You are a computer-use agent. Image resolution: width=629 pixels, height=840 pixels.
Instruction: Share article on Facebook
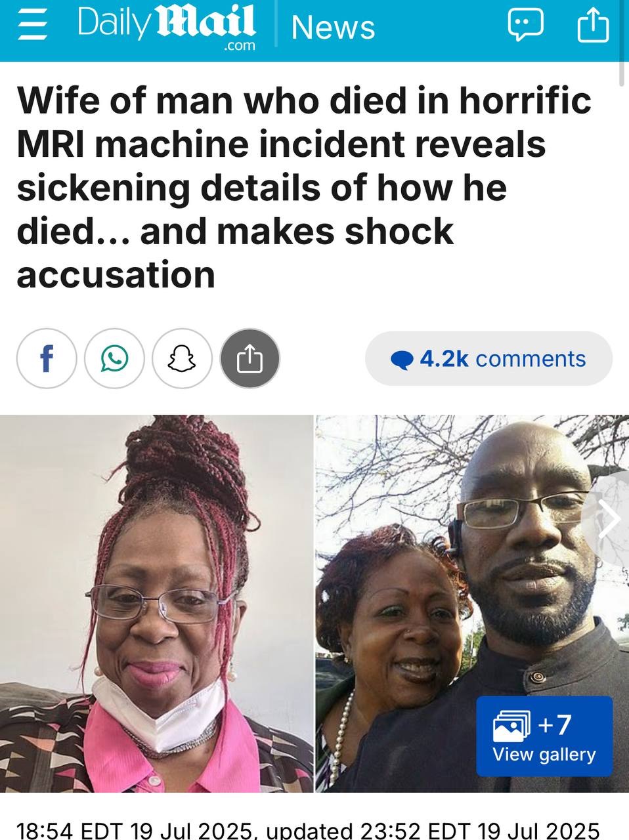(x=47, y=358)
